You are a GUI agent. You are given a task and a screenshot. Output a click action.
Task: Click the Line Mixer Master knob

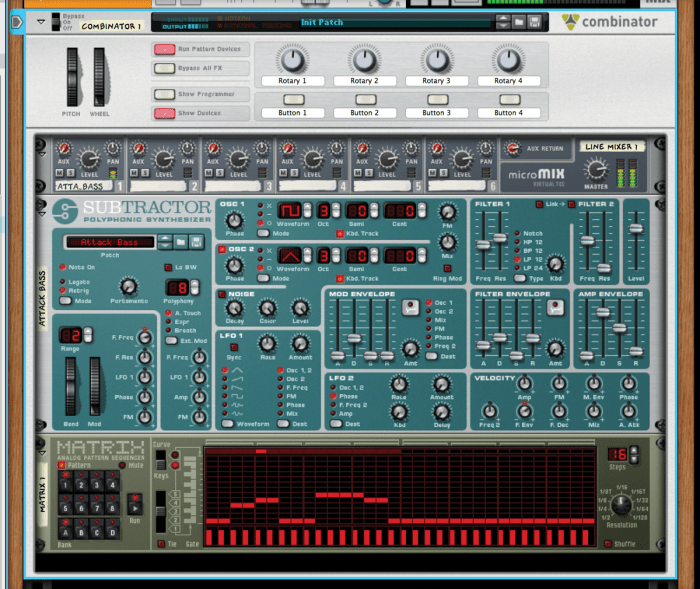point(596,170)
